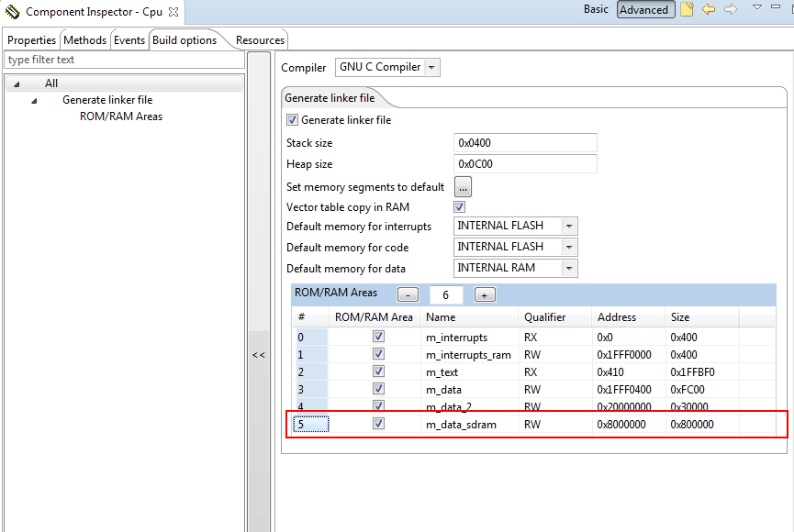Screen dimensions: 794x532
Task: Switch to Advanced view mode
Action: pyautogui.click(x=645, y=9)
